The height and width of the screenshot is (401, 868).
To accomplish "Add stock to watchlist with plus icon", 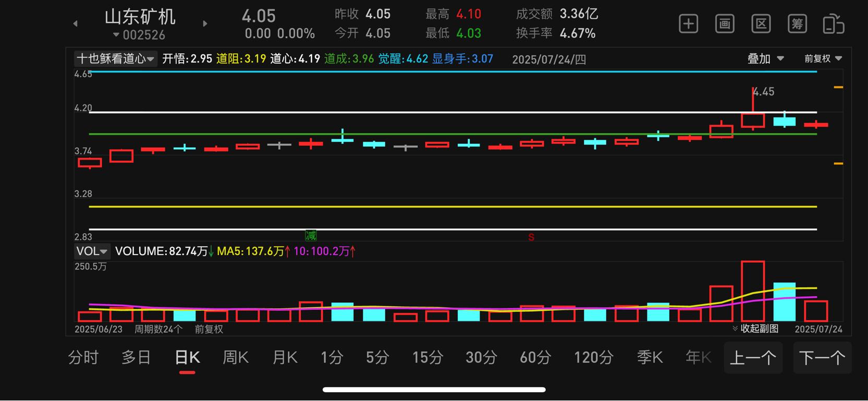I will click(x=688, y=24).
